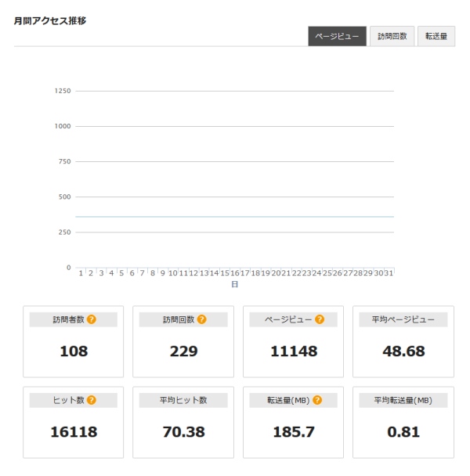Click the 平均ページビュー card label
The height and width of the screenshot is (476, 470).
tap(403, 319)
